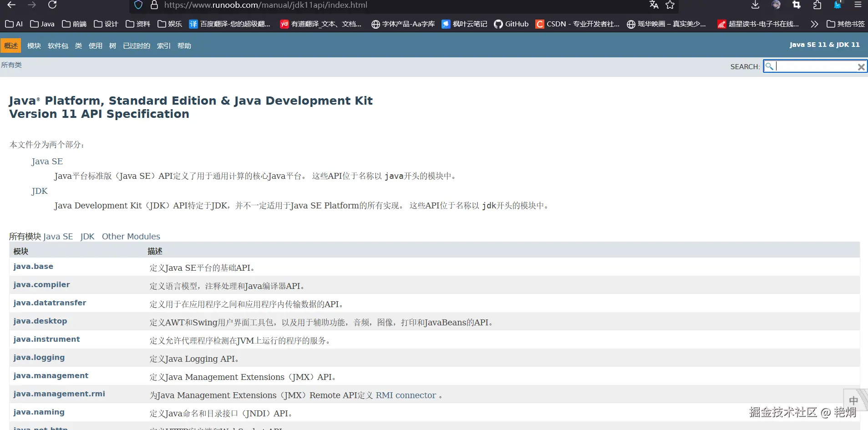Image resolution: width=868 pixels, height=430 pixels.
Task: Open the 类 navigation item
Action: [x=78, y=46]
